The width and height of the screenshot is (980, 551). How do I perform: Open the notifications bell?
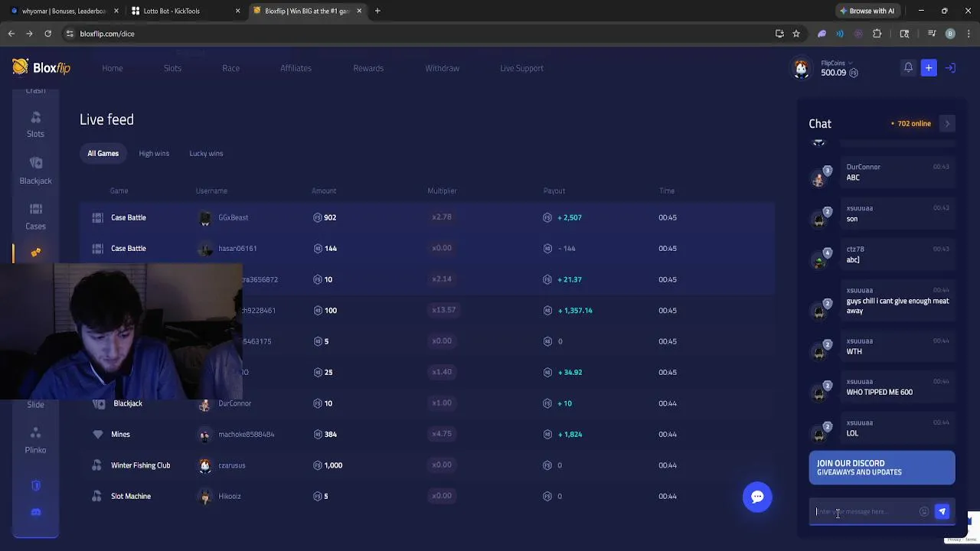908,67
